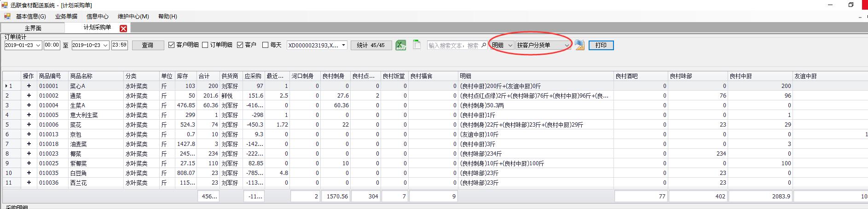Screen dimensions: 868x209
Task: Export to Excel with the green Excel icon
Action: pyautogui.click(x=401, y=45)
